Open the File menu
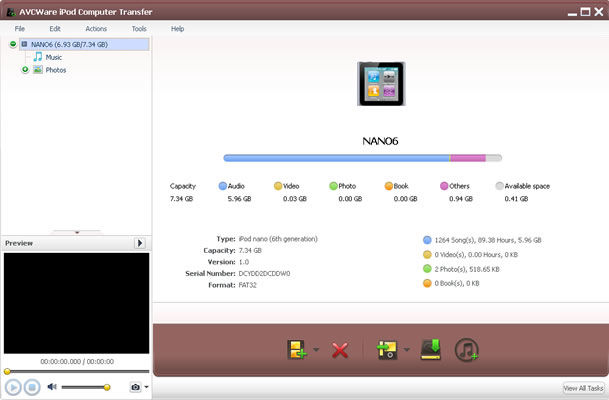The width and height of the screenshot is (609, 400). pos(19,29)
